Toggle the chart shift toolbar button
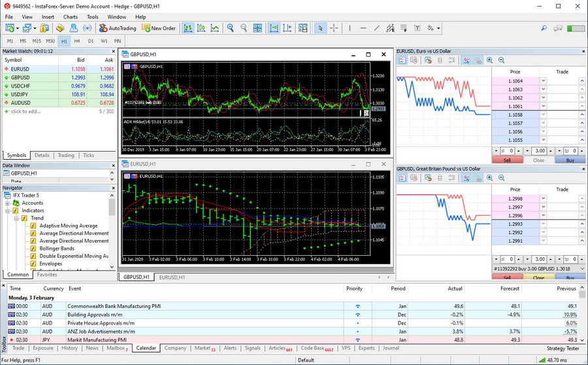 [x=289, y=28]
